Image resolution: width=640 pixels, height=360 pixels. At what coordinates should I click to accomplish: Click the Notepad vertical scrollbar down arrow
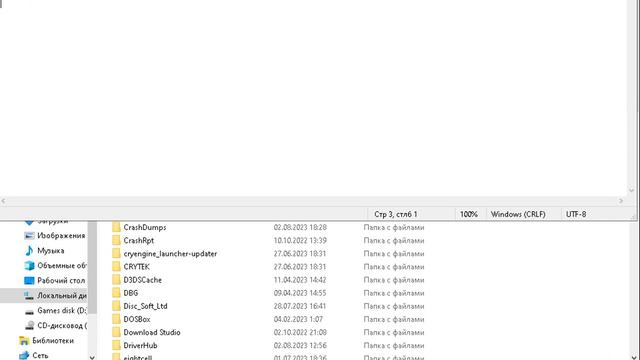tap(632, 191)
